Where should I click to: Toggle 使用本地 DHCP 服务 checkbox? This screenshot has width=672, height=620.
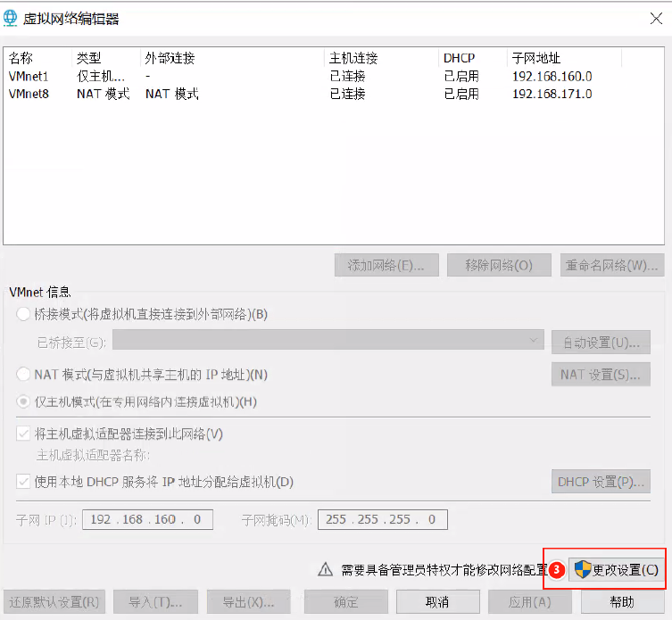[23, 482]
